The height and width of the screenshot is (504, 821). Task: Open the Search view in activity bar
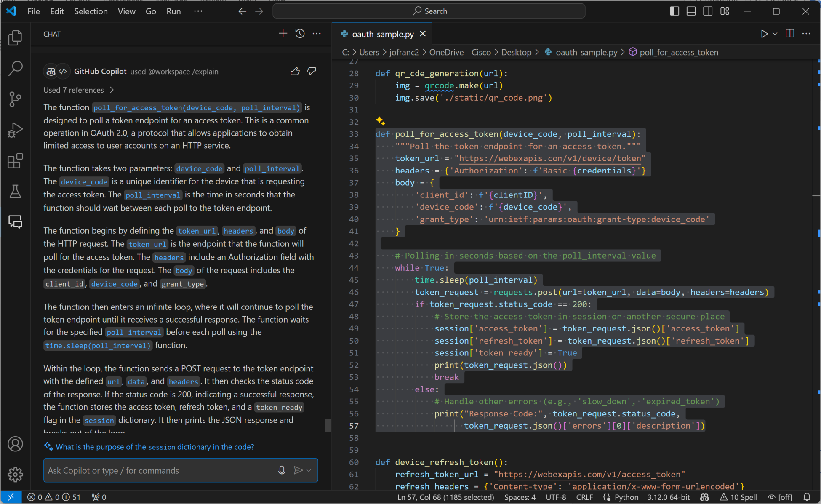(15, 68)
